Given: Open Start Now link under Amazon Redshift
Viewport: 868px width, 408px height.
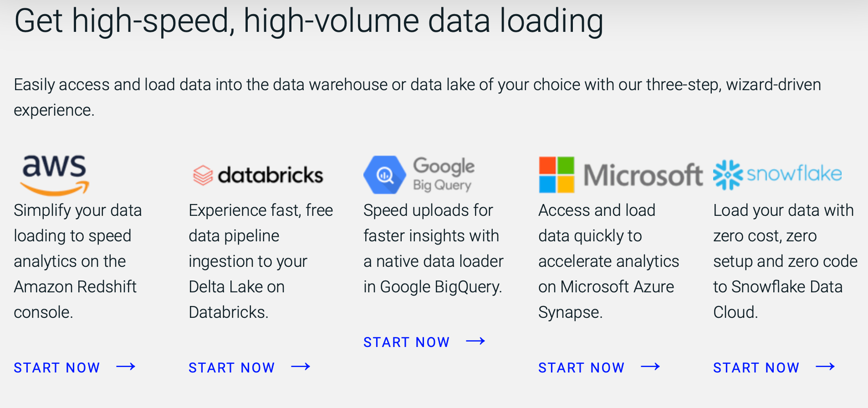Looking at the screenshot, I should tap(57, 367).
